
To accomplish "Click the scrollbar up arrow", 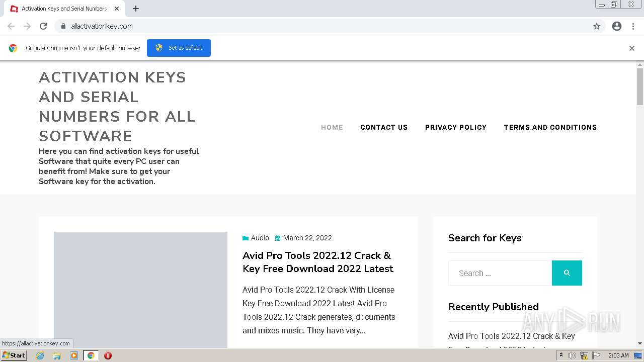I will point(640,64).
